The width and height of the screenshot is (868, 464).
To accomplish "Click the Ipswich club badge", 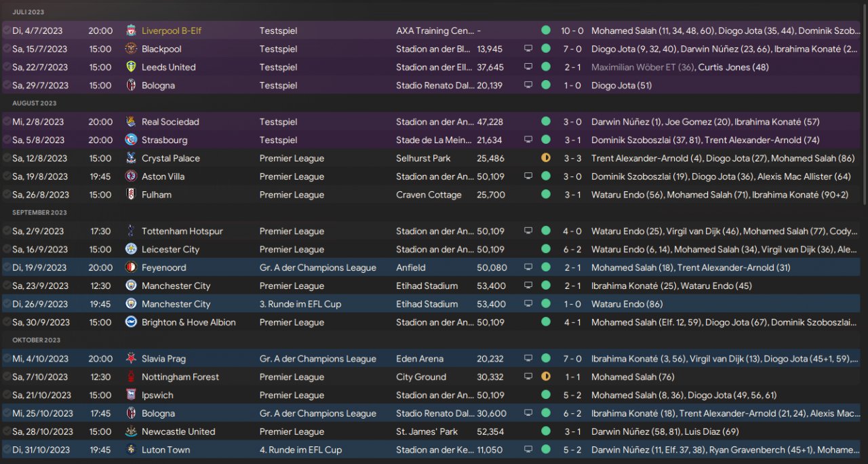I will (x=131, y=395).
